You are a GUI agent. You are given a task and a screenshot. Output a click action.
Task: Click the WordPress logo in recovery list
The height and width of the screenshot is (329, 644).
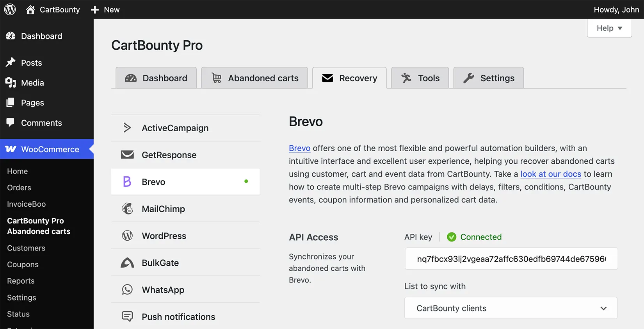click(x=127, y=236)
